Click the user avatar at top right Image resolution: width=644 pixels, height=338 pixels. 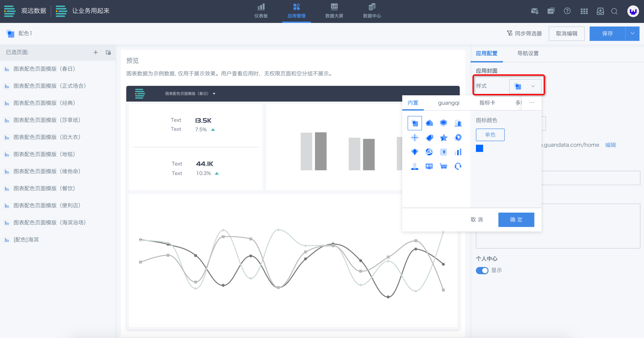(633, 11)
